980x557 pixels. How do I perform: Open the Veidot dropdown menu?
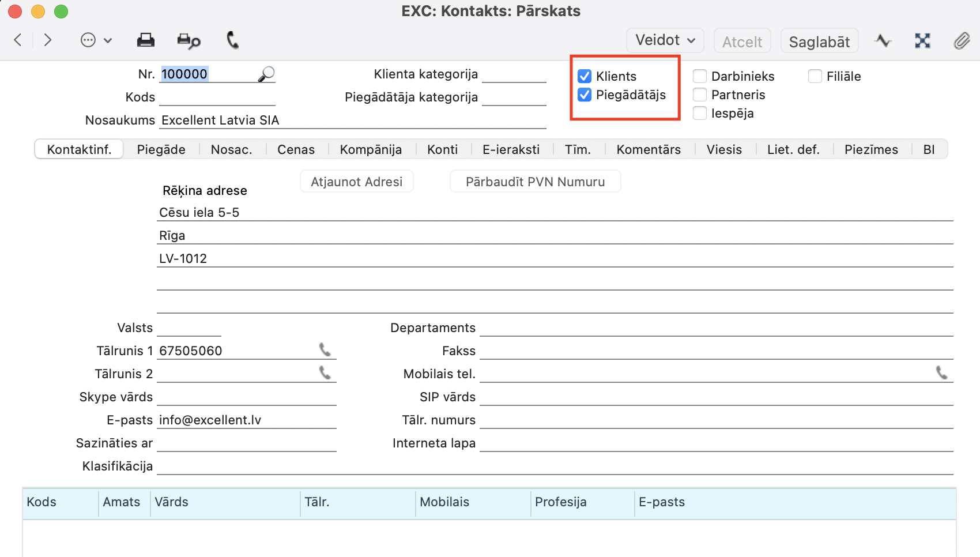665,40
